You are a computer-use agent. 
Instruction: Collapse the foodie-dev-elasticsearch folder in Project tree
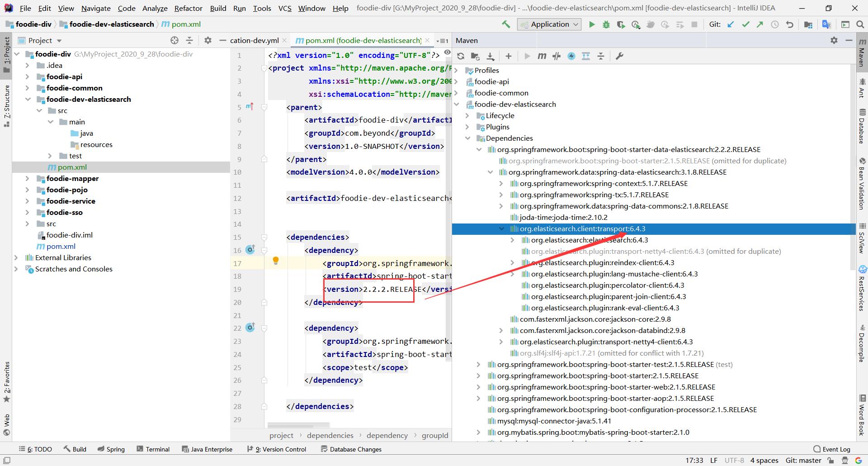point(28,99)
